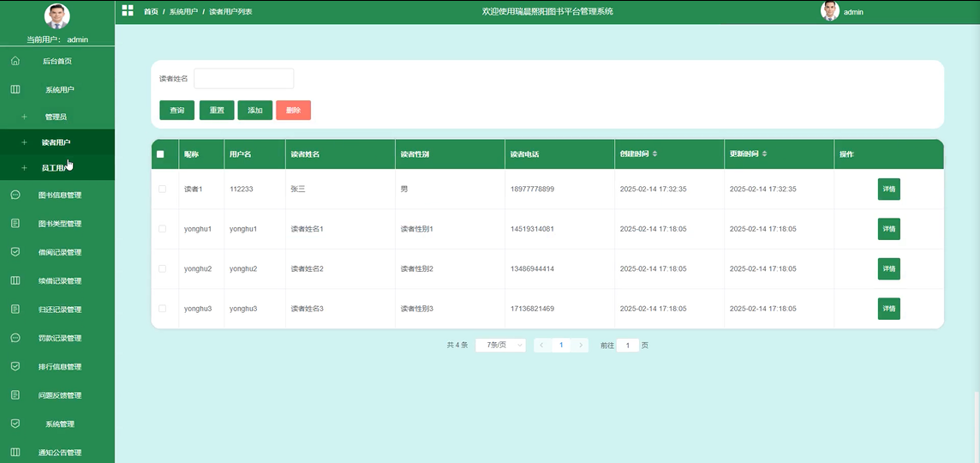980x463 pixels.
Task: Go to previous page arrow
Action: tap(542, 345)
